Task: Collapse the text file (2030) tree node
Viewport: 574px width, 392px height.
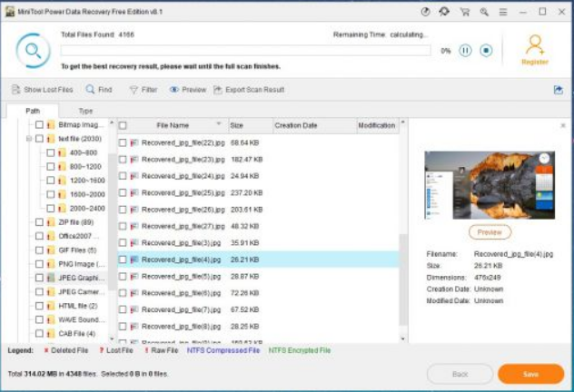Action: point(29,139)
